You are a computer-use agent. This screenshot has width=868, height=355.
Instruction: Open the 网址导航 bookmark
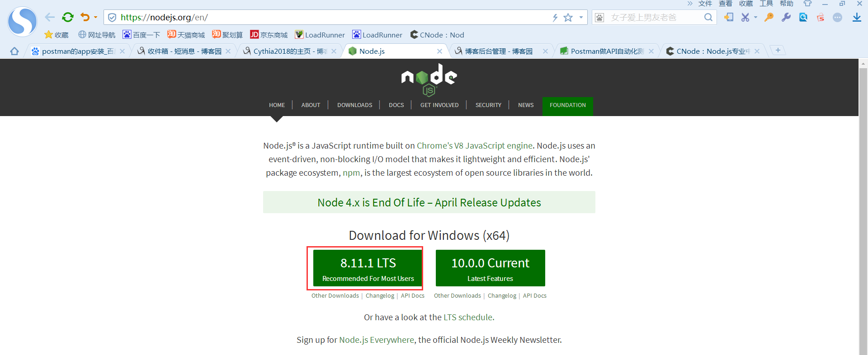(x=97, y=35)
